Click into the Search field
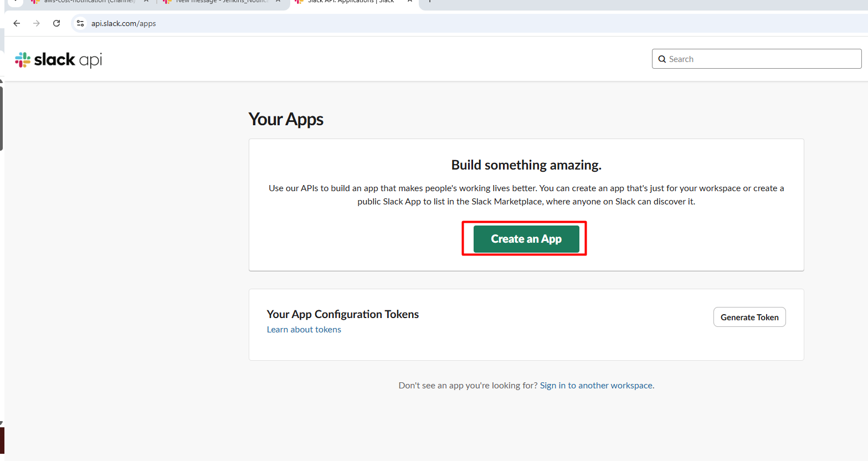 pyautogui.click(x=757, y=59)
